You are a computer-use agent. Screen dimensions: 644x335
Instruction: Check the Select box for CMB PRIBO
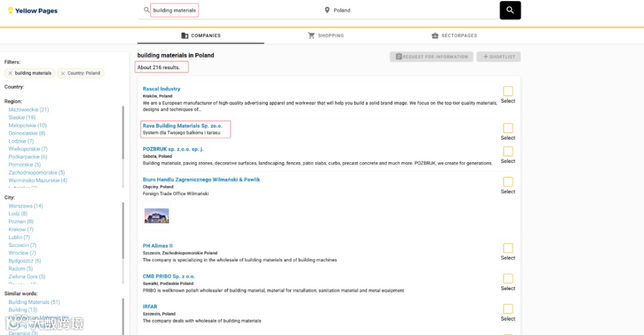(x=508, y=278)
